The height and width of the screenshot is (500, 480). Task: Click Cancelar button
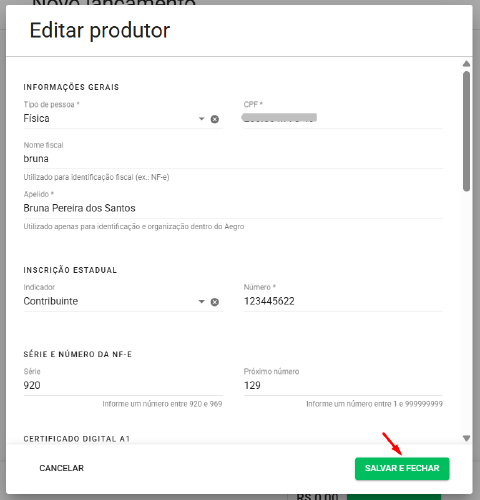(x=62, y=468)
